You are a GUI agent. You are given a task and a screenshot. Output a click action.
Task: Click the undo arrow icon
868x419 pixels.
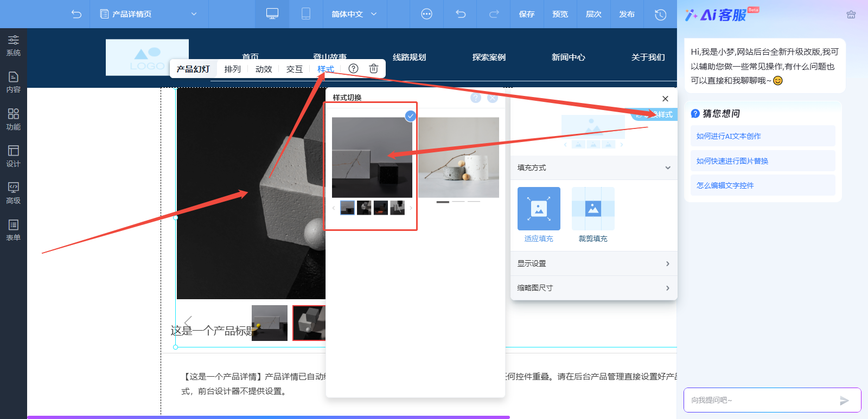(461, 14)
